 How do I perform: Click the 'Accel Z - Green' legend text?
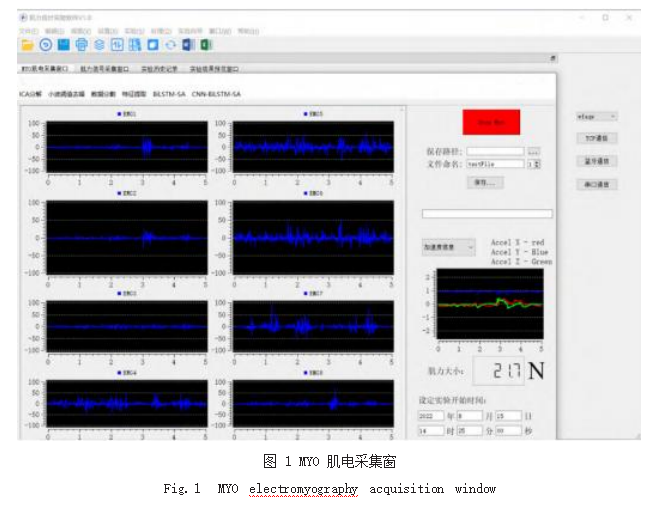[x=522, y=262]
